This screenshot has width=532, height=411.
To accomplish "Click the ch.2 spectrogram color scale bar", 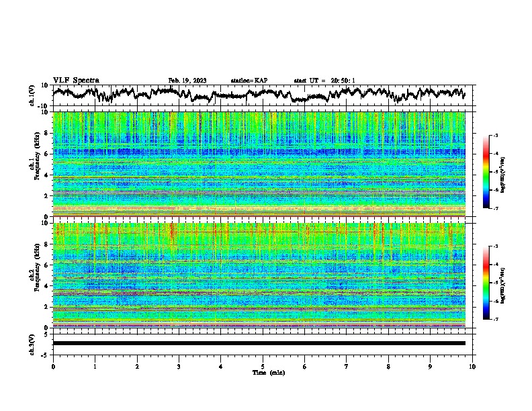I will coord(486,283).
